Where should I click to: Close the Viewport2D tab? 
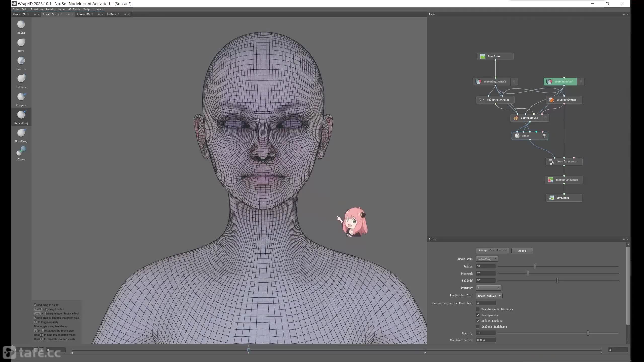coord(102,14)
